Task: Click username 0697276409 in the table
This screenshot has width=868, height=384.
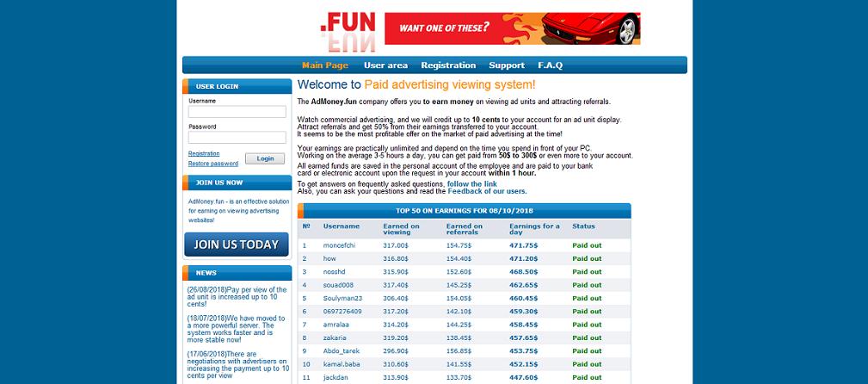Action: pos(342,312)
